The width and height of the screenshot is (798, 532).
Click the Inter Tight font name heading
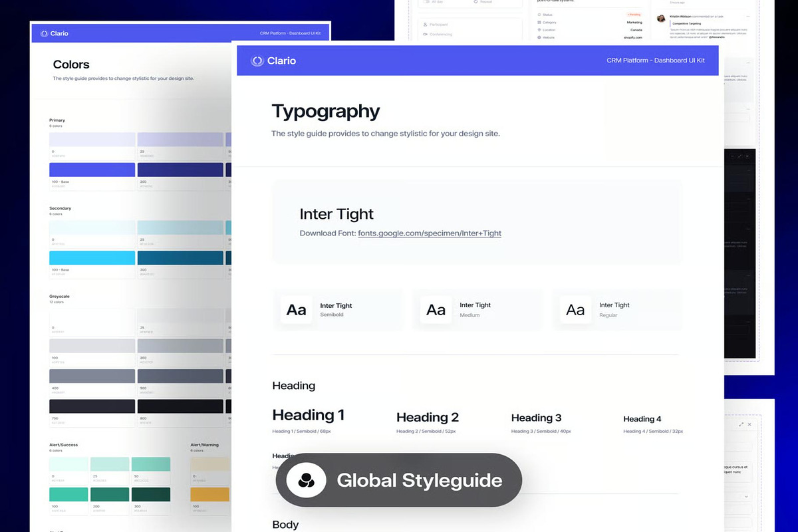[336, 214]
